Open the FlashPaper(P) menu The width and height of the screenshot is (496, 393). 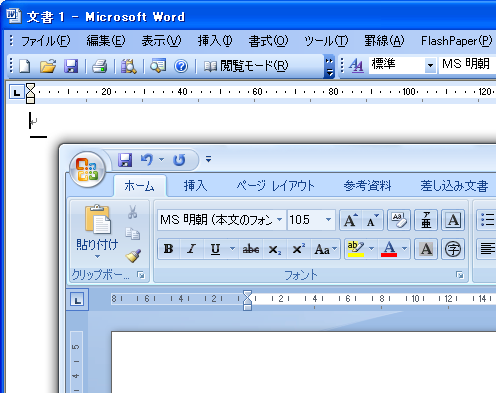[456, 41]
